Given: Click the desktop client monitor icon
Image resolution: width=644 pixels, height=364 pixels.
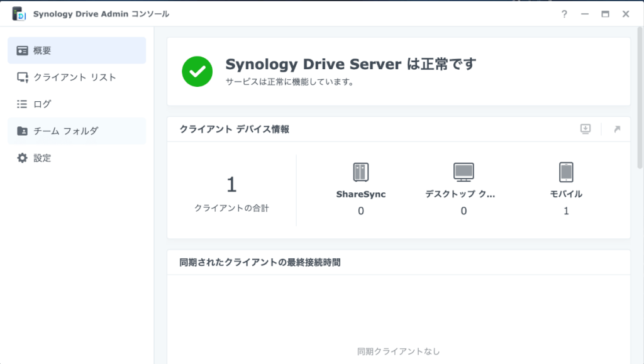Looking at the screenshot, I should tap(464, 172).
